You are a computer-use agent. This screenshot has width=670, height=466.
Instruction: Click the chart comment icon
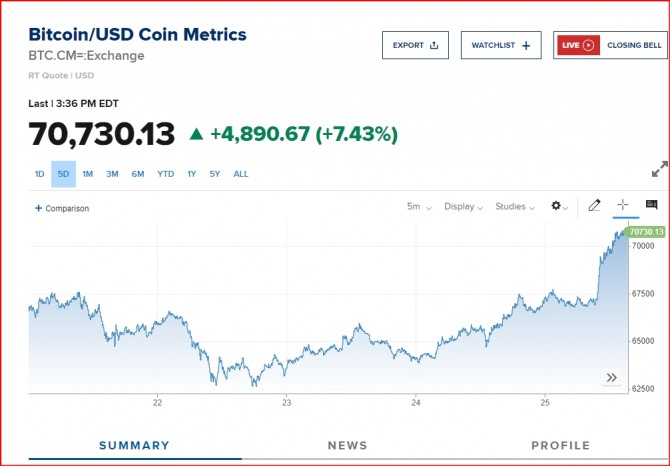pos(651,205)
